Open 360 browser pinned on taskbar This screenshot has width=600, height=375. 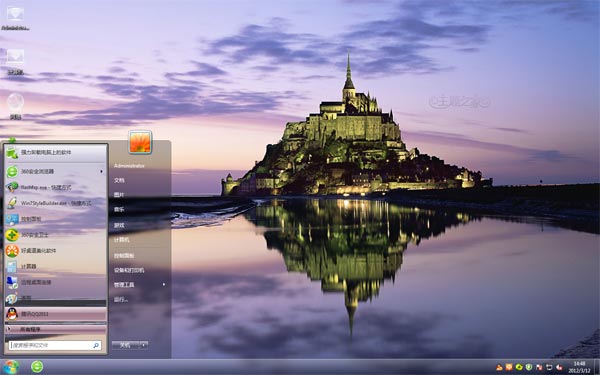coord(37,367)
